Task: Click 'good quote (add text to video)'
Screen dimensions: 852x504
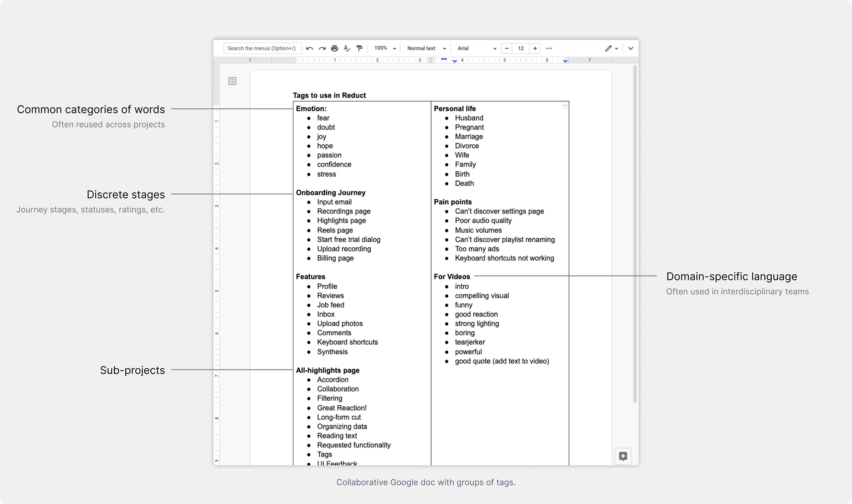Action: coord(502,361)
